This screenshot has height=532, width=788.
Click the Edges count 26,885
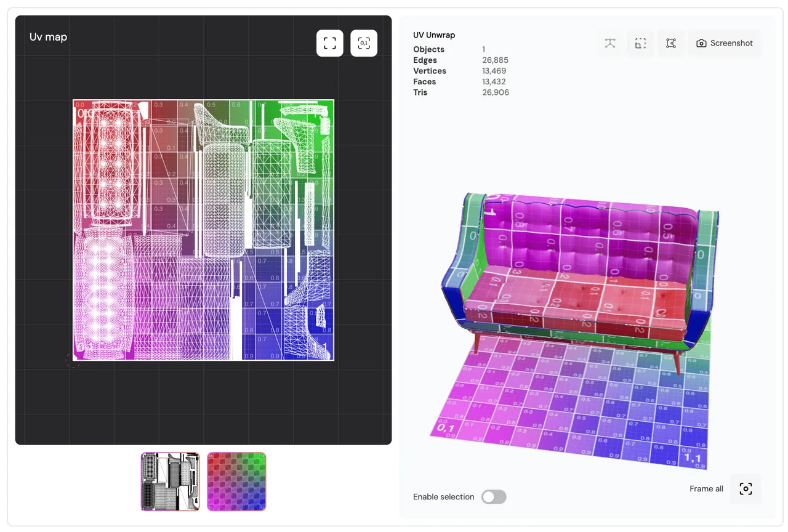[495, 60]
